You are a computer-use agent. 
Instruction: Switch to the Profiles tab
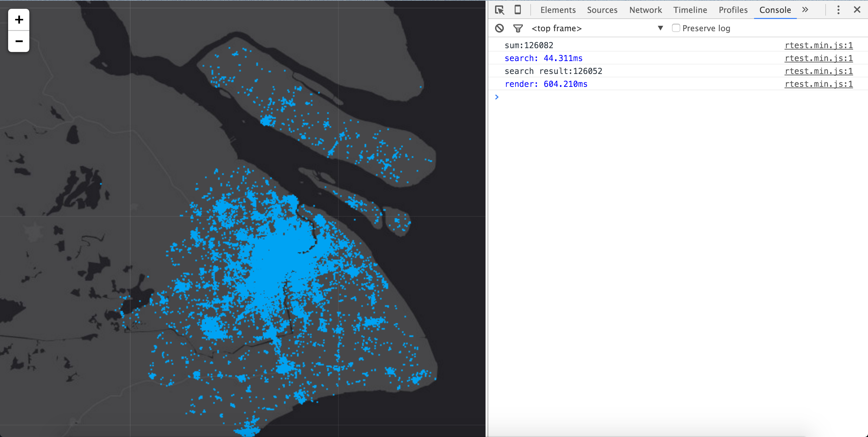click(x=733, y=10)
